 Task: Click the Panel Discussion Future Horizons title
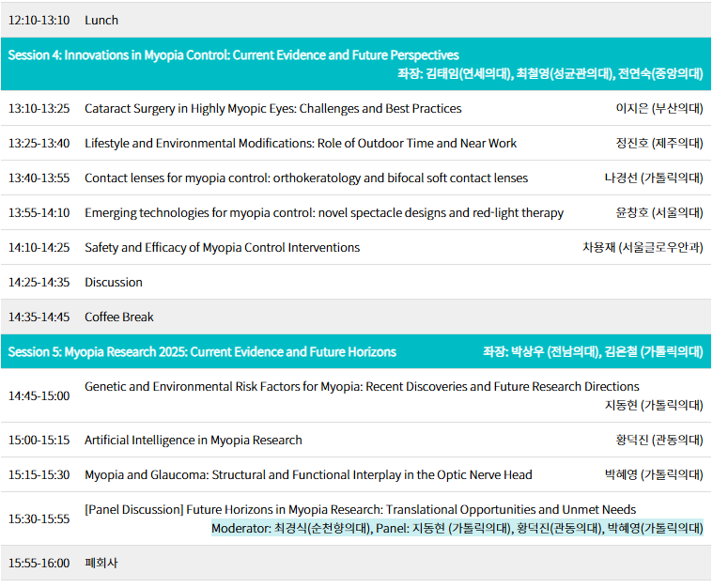point(360,510)
